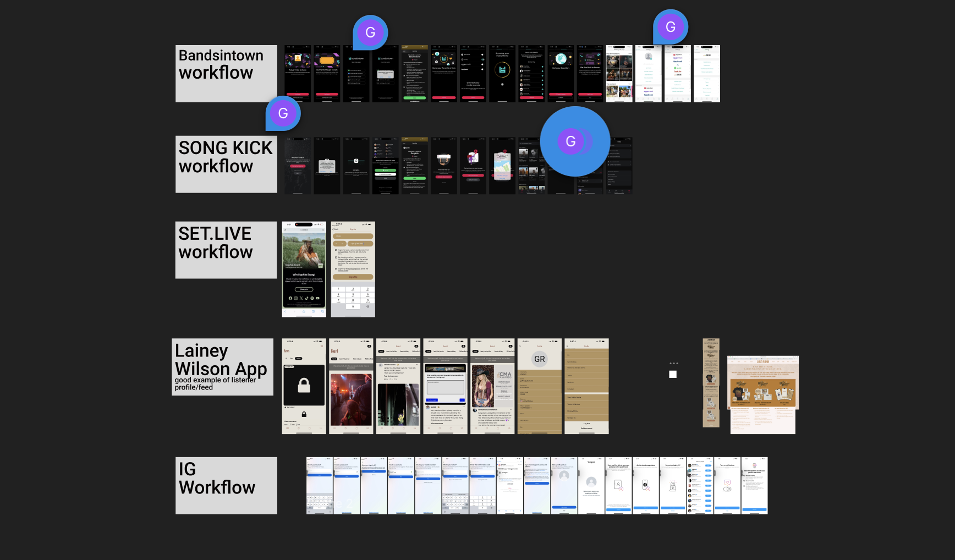Image resolution: width=955 pixels, height=560 pixels.
Task: Select the SONG KICK workflow label
Action: click(x=226, y=164)
